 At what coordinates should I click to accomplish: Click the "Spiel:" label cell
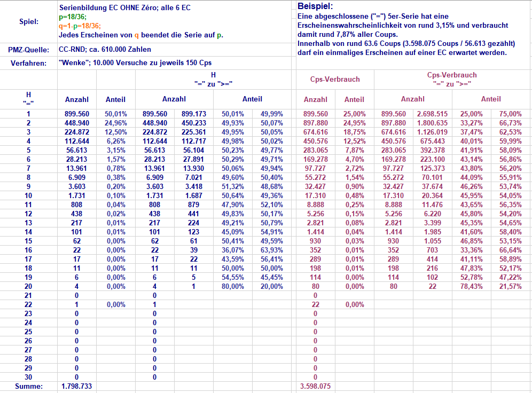pos(28,22)
